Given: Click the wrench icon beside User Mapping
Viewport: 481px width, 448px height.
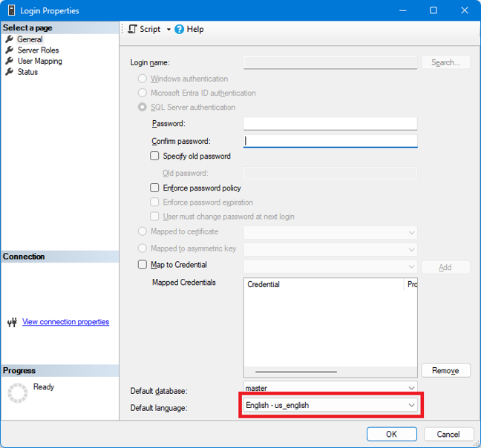Looking at the screenshot, I should (x=10, y=61).
